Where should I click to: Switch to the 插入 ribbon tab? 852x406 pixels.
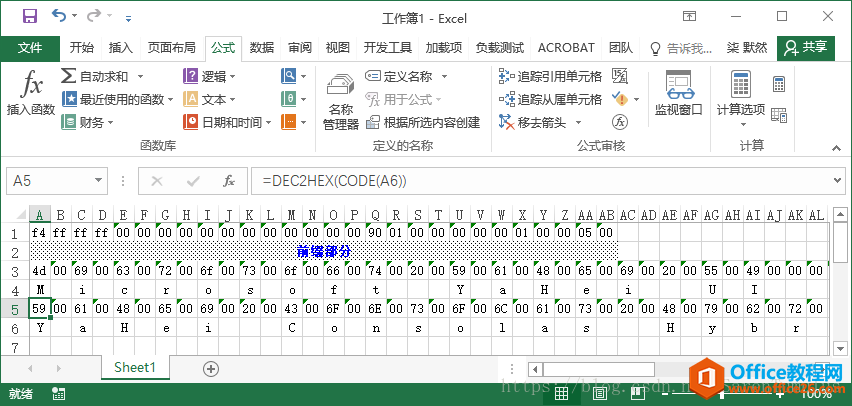pos(120,48)
